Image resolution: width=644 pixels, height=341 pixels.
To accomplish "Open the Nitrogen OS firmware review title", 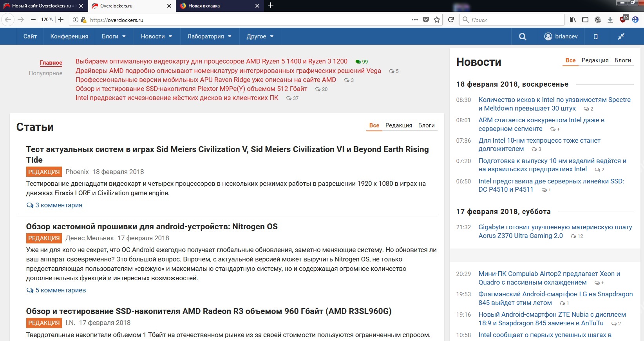I will pyautogui.click(x=152, y=227).
